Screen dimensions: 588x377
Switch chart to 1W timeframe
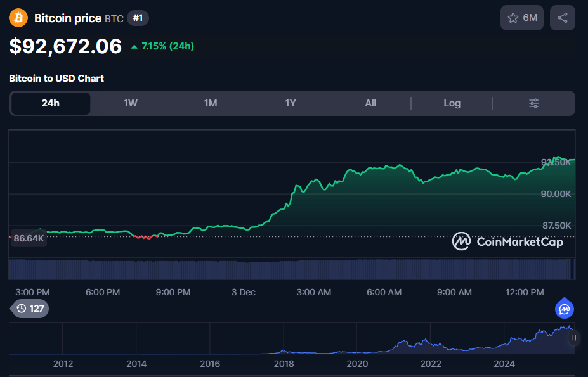click(x=131, y=103)
